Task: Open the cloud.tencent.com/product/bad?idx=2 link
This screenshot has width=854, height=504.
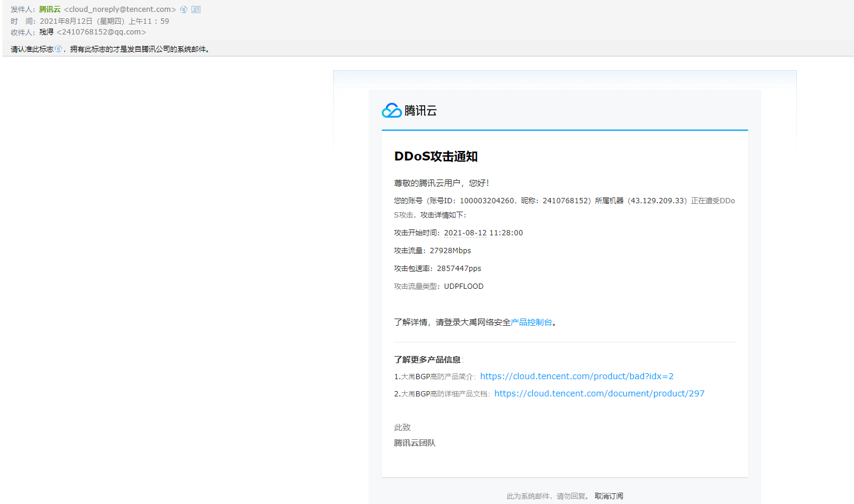Action: [x=576, y=376]
